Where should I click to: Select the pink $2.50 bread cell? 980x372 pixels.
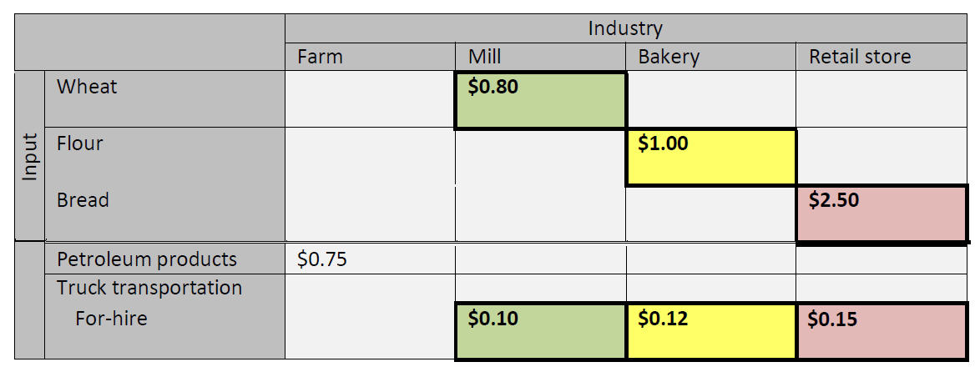[x=881, y=214]
